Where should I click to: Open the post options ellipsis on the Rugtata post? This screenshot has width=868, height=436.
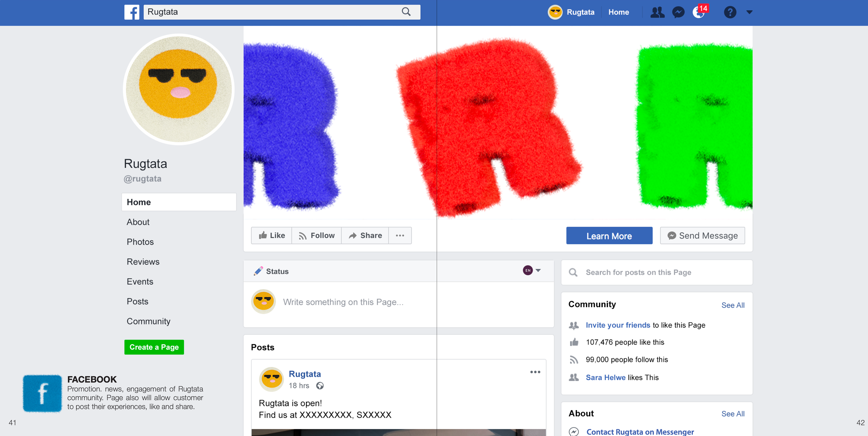point(535,372)
